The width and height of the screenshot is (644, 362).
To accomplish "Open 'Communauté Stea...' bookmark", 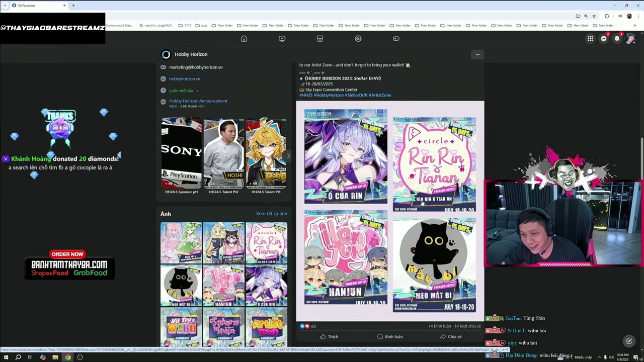I will pyautogui.click(x=119, y=25).
